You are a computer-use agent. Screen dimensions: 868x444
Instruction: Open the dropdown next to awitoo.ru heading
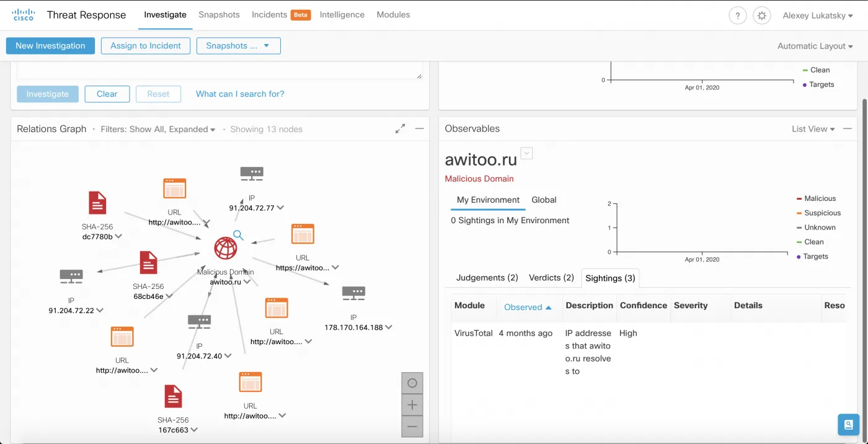(526, 153)
